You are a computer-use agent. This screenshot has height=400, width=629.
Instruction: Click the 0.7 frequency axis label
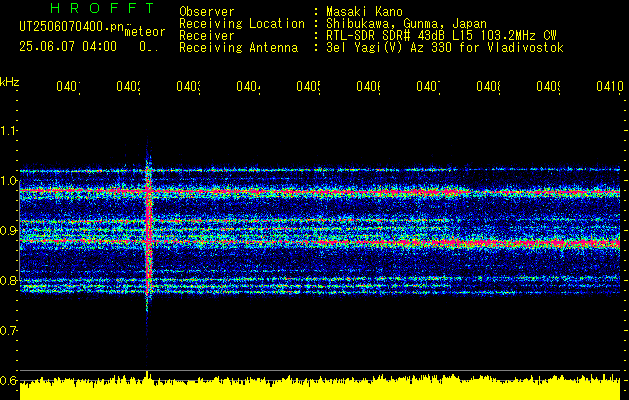pyautogui.click(x=8, y=330)
